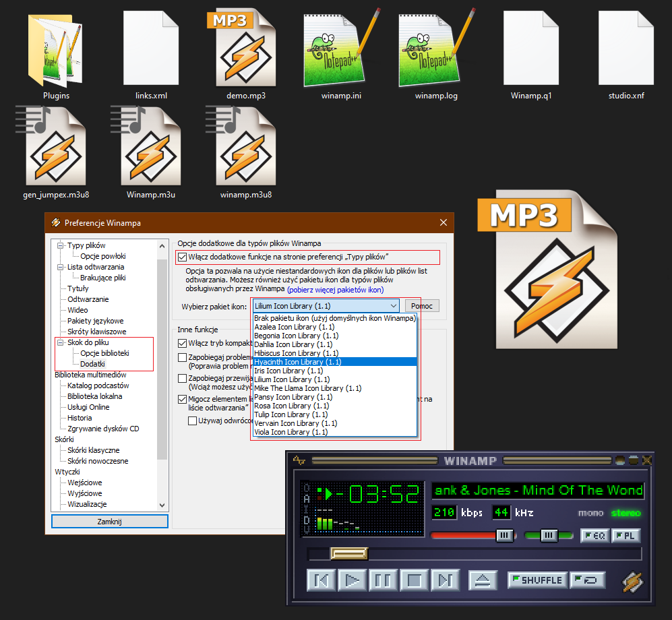Click the Winamp lightning logo in player corner
Screen dimensions: 672x620
pyautogui.click(x=633, y=582)
